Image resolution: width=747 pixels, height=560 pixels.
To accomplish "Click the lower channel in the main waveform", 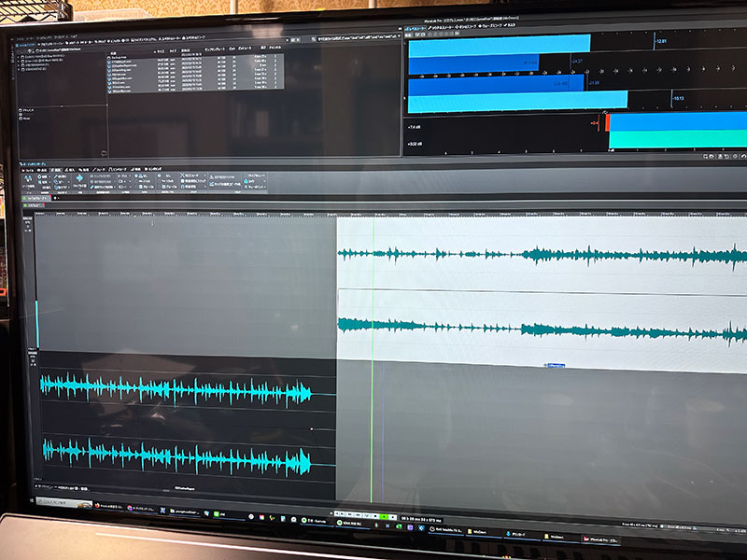I will click(x=543, y=329).
